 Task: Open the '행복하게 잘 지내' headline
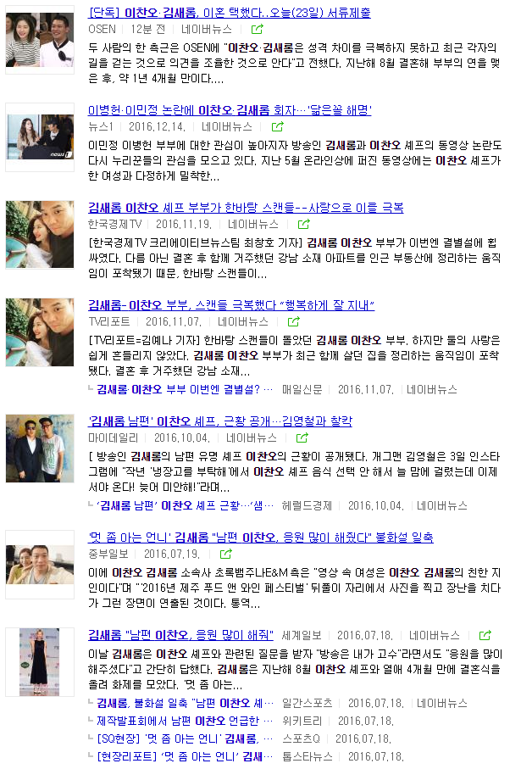click(x=231, y=305)
